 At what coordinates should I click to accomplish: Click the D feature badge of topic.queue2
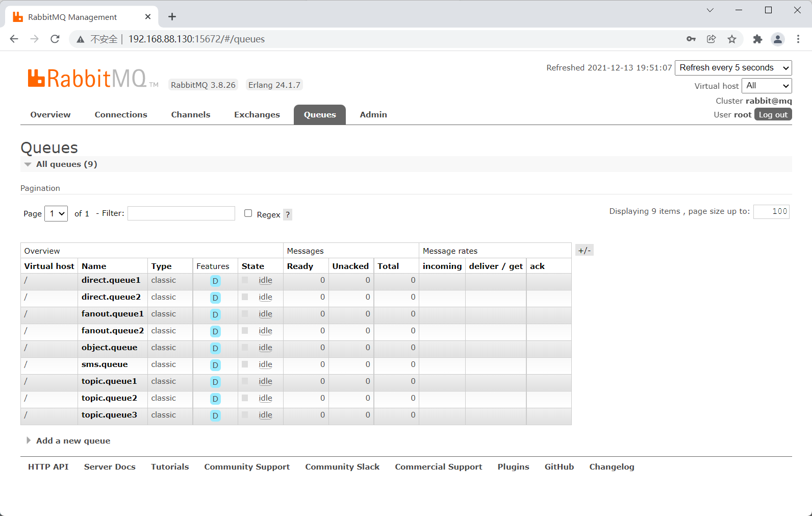(215, 399)
